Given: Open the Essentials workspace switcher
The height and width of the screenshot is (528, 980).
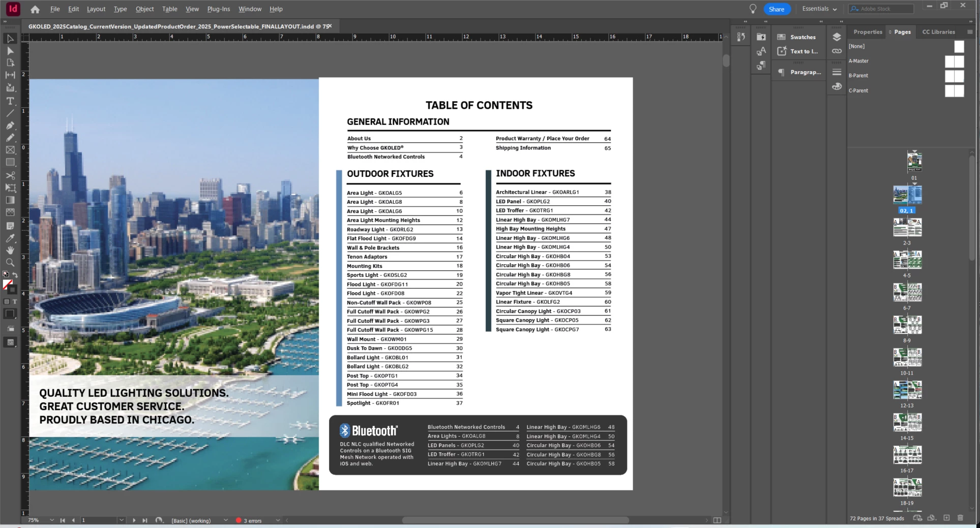Looking at the screenshot, I should [819, 9].
